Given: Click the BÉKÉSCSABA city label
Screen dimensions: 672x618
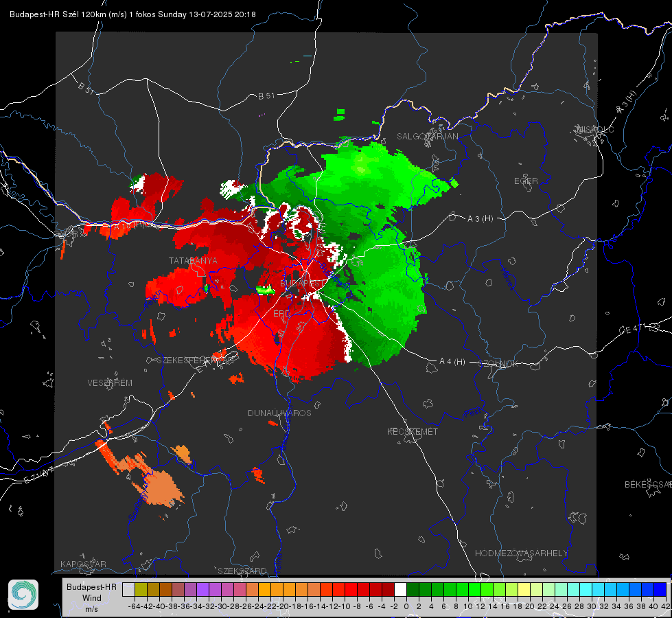Looking at the screenshot, I should 648,484.
